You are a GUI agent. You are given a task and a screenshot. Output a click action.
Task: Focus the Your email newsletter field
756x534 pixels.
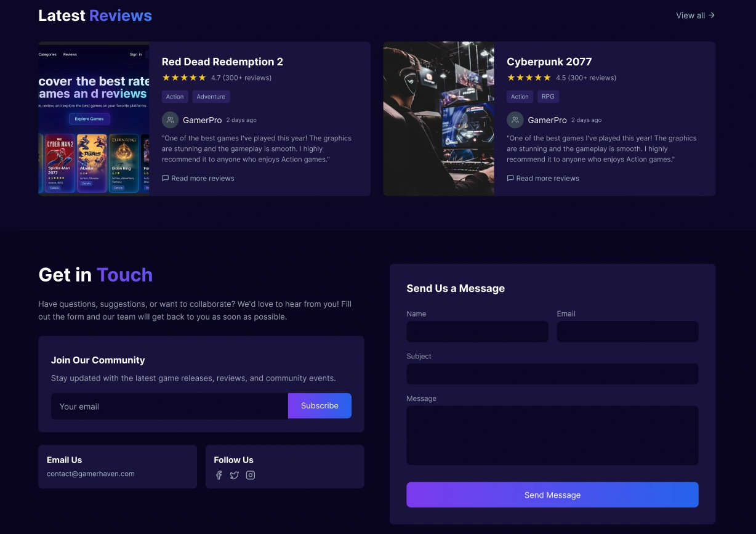(169, 406)
